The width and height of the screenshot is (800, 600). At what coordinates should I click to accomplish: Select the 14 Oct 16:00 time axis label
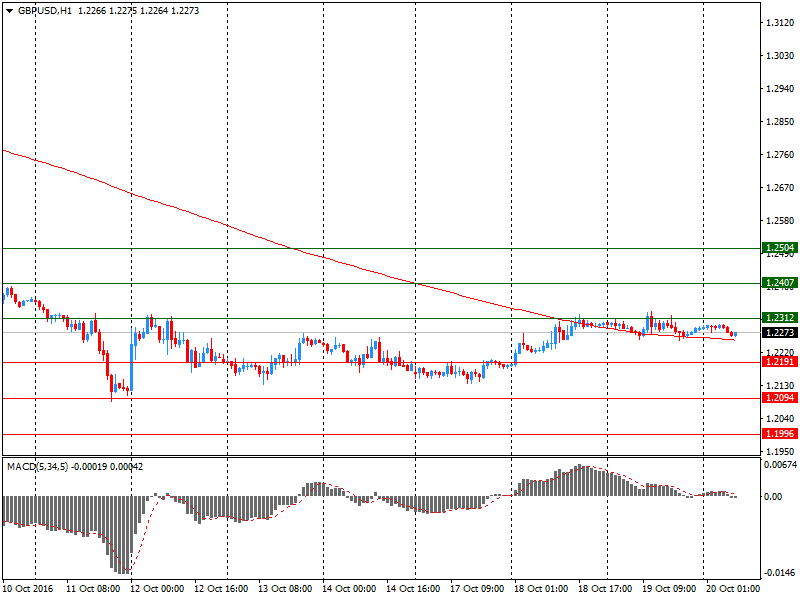tap(413, 589)
